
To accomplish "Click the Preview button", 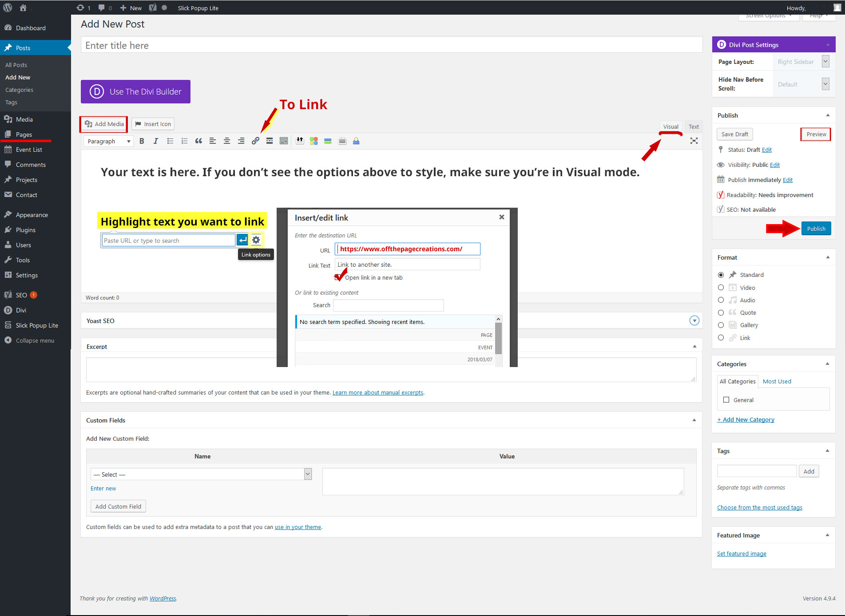I will tap(816, 134).
